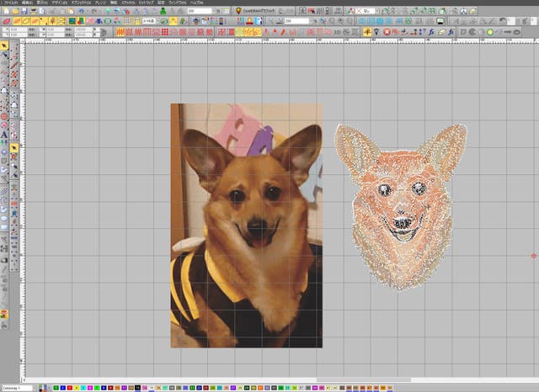The width and height of the screenshot is (539, 392).
Task: Toggle vector display shapes icon
Action: 81,21
